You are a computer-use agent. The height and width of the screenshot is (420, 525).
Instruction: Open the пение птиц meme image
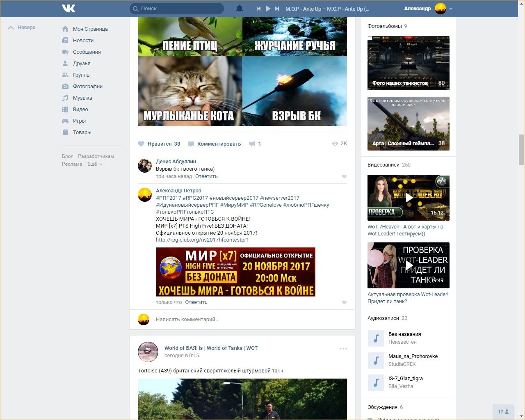tap(190, 37)
